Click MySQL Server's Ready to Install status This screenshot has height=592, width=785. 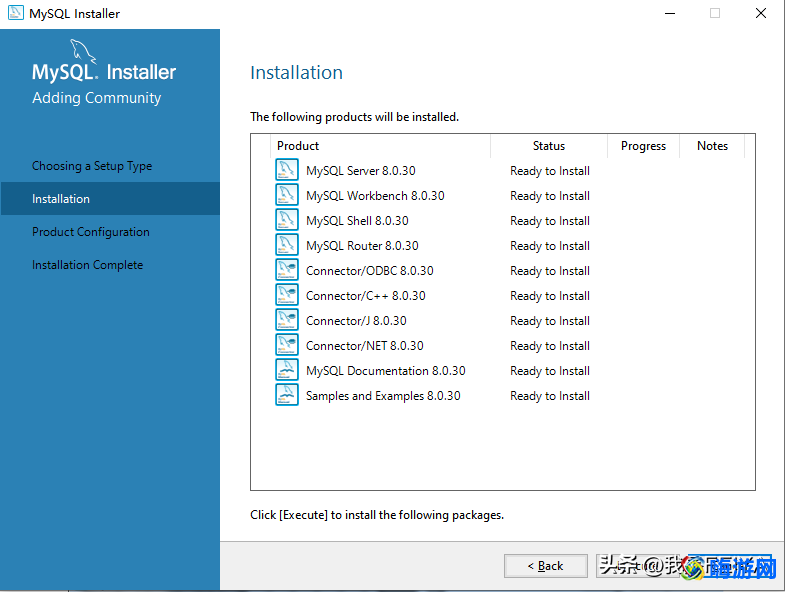550,171
